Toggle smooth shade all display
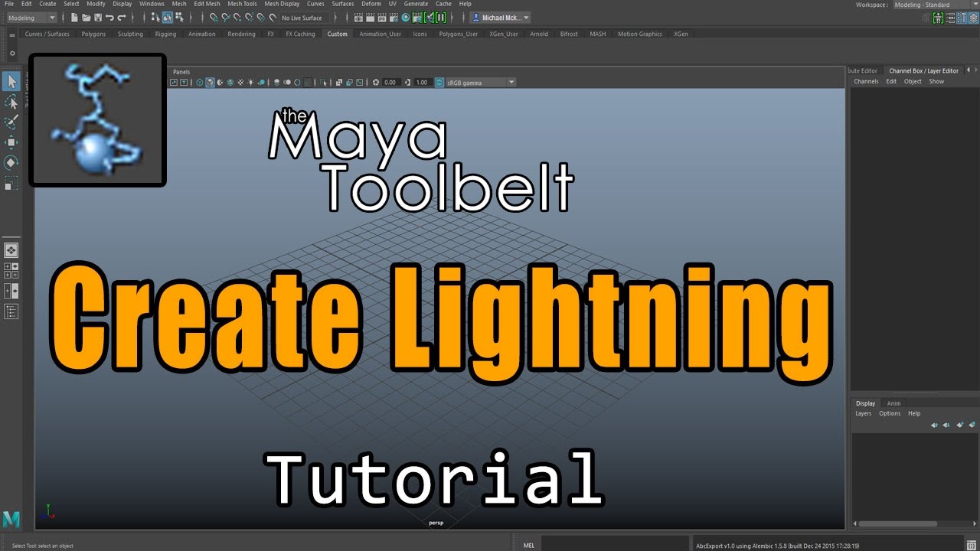This screenshot has width=980, height=551. point(210,83)
